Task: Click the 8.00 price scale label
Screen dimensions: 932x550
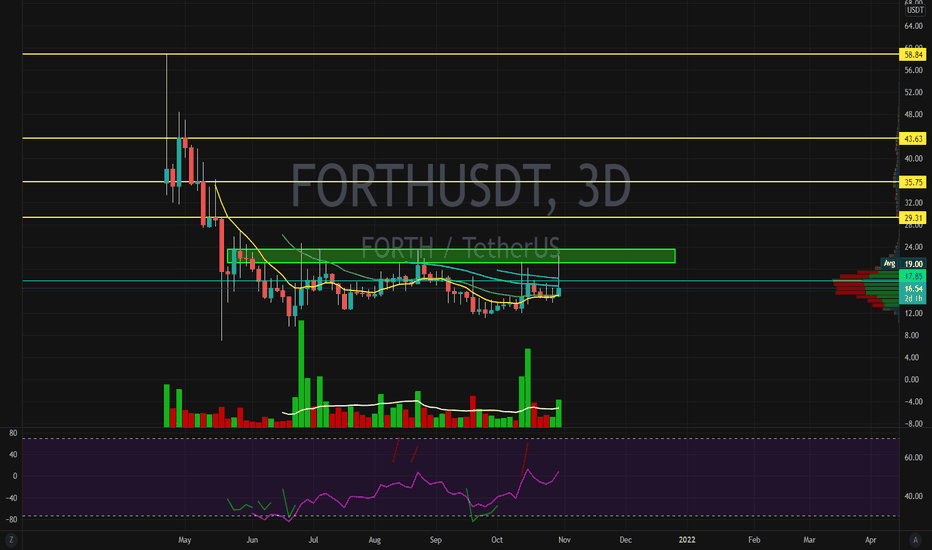Action: coord(913,335)
